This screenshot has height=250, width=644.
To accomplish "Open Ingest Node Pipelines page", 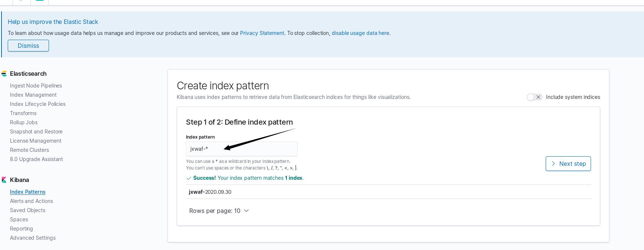I will (x=36, y=86).
